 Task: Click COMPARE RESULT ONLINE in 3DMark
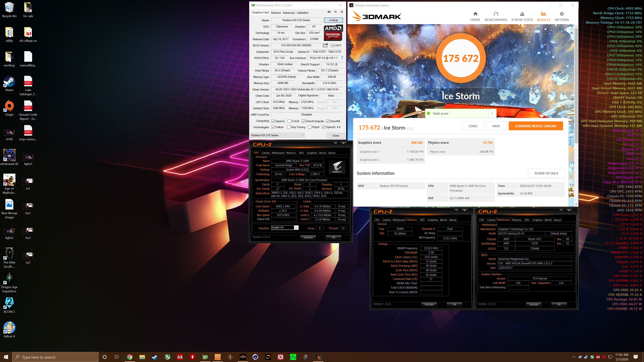pyautogui.click(x=535, y=126)
